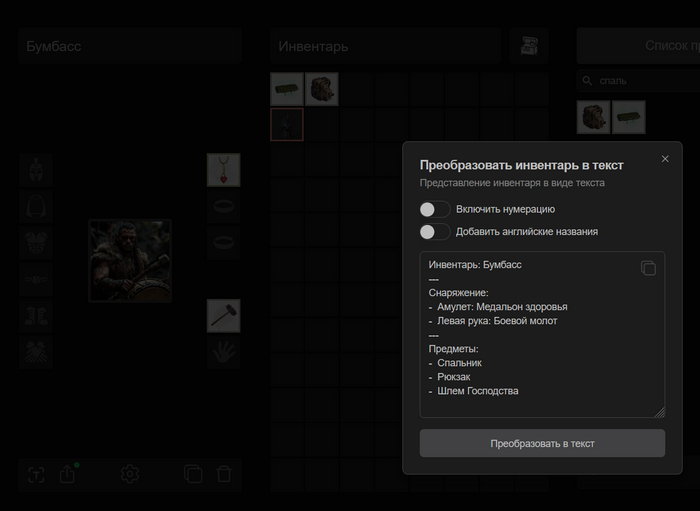Click the share/export icon with green dot

tap(68, 474)
